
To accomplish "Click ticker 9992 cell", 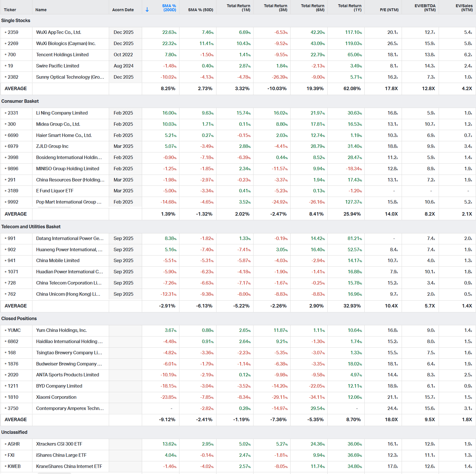I will (x=13, y=202).
